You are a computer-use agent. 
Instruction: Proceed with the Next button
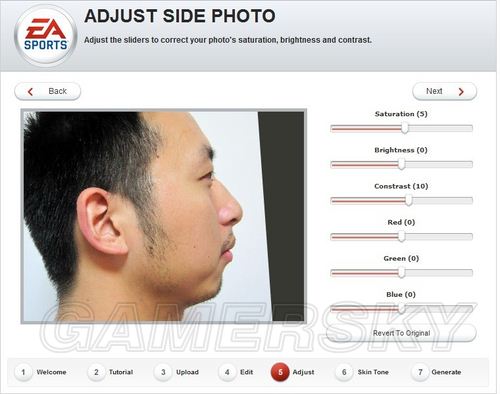click(x=445, y=91)
